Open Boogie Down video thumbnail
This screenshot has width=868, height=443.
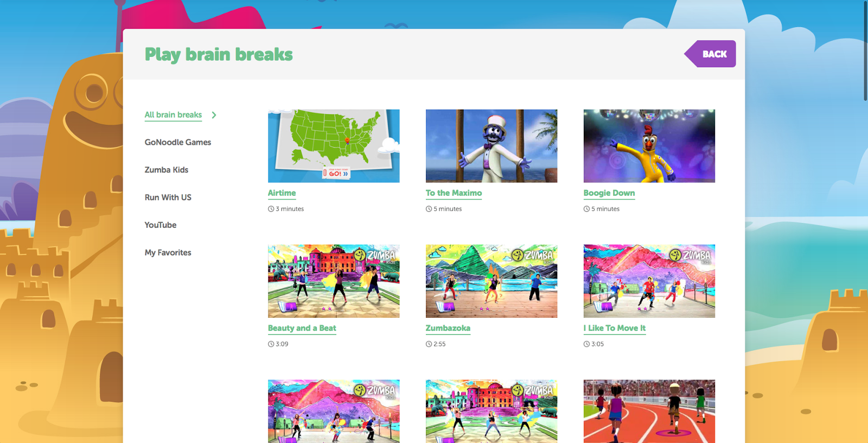(649, 146)
